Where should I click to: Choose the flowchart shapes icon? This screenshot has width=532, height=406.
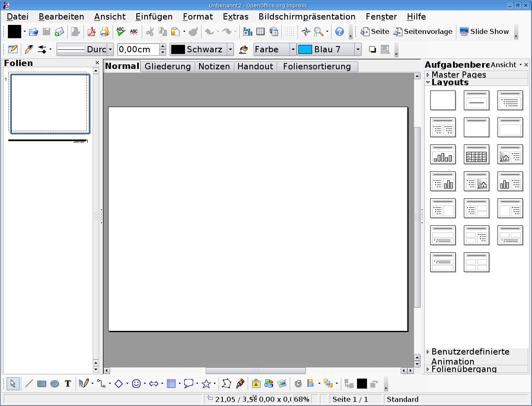(x=171, y=384)
